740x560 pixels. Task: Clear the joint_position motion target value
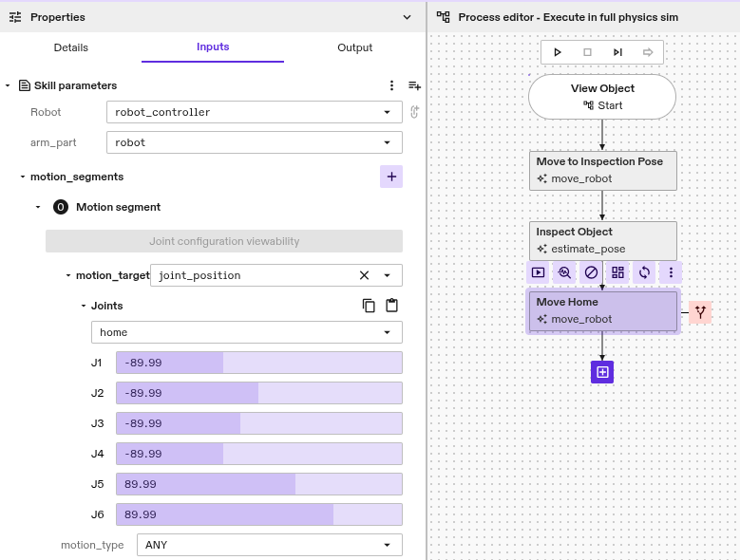(364, 275)
